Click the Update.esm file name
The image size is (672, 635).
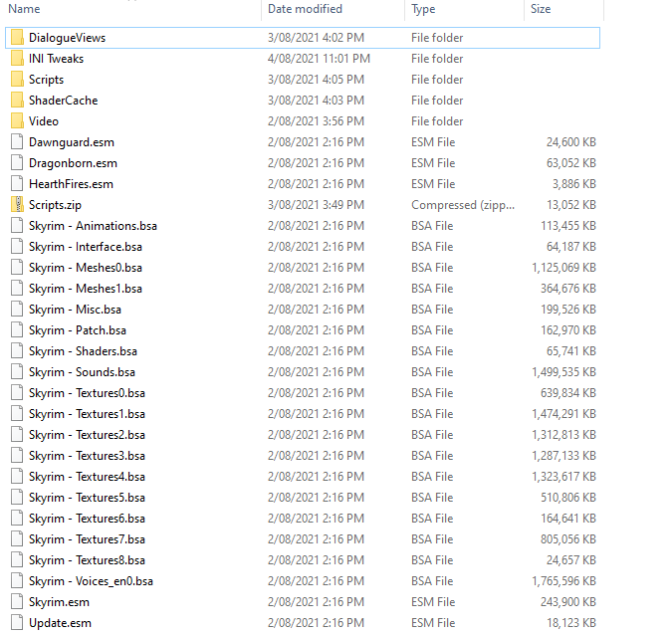point(60,623)
